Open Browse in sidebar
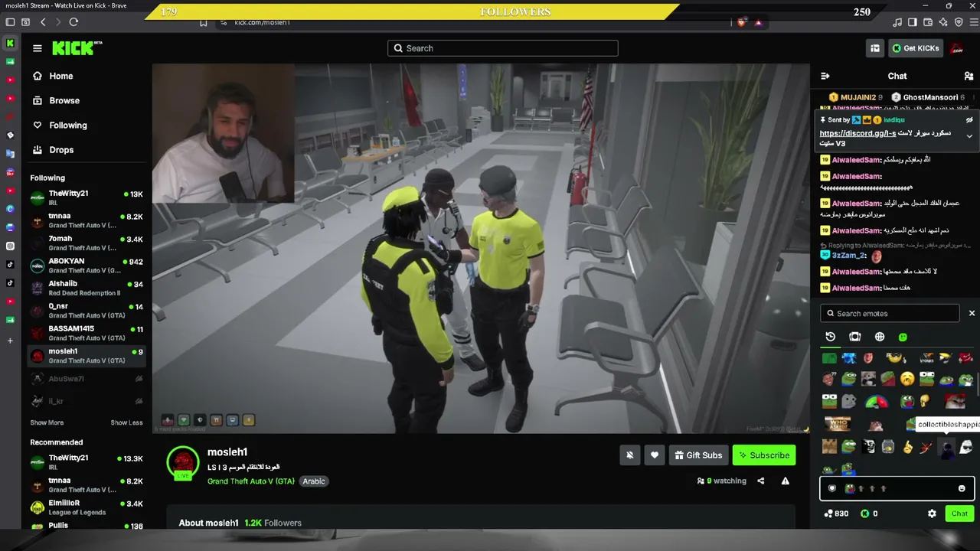The image size is (980, 551). [x=56, y=100]
